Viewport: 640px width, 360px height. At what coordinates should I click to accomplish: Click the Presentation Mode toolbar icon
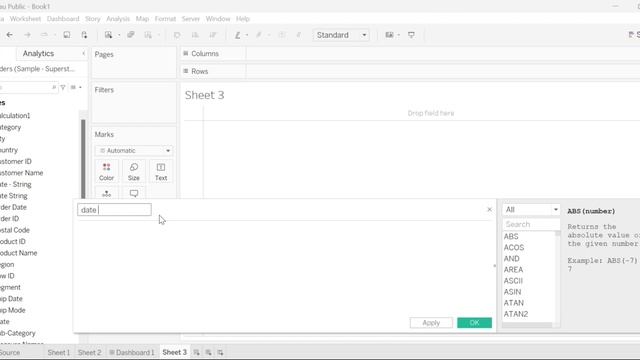coord(411,35)
